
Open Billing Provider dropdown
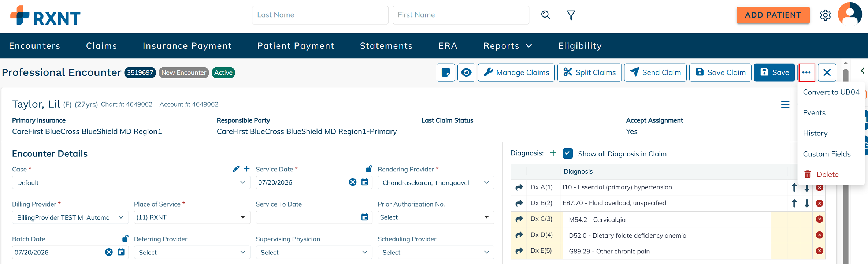coord(70,217)
